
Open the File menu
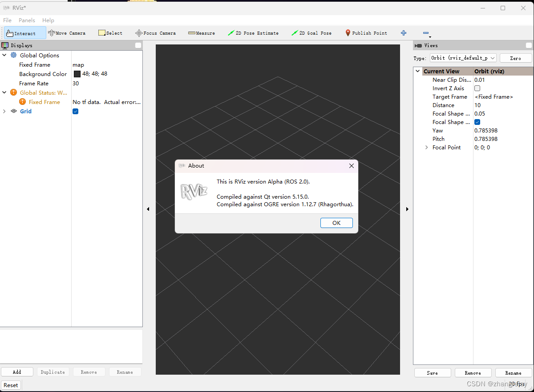pyautogui.click(x=8, y=20)
